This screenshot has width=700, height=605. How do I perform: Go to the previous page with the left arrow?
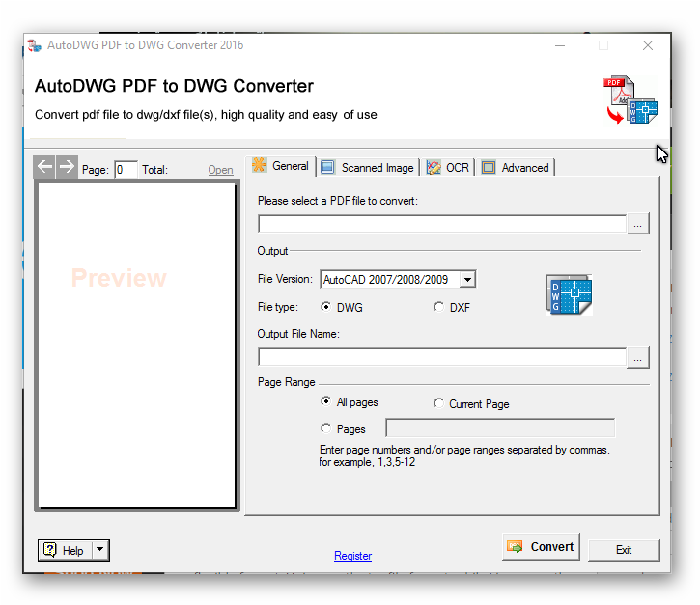44,167
